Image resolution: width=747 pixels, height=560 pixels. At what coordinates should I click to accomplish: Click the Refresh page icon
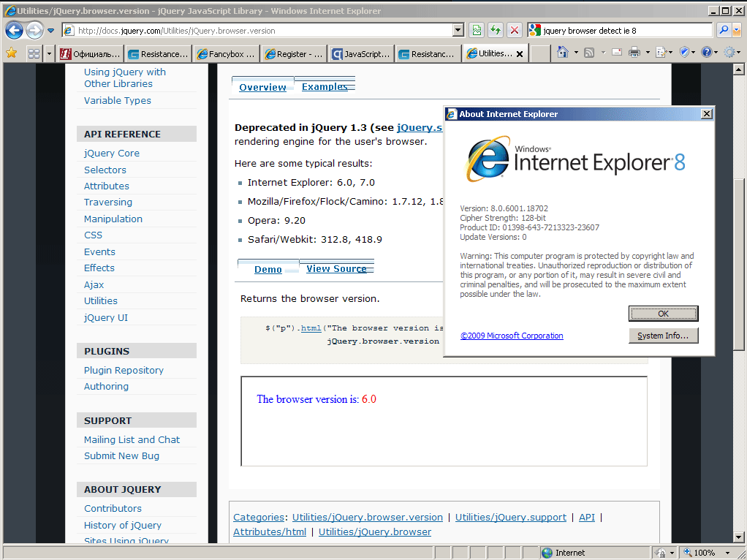496,30
